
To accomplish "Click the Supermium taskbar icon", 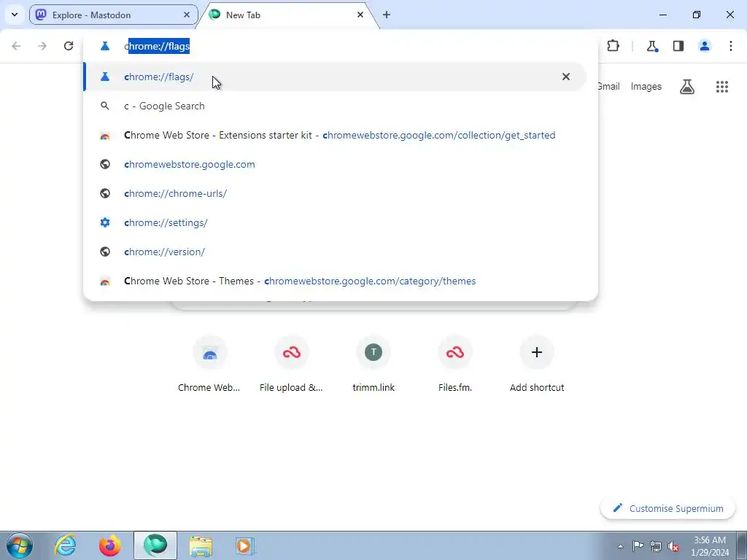I will point(155,545).
